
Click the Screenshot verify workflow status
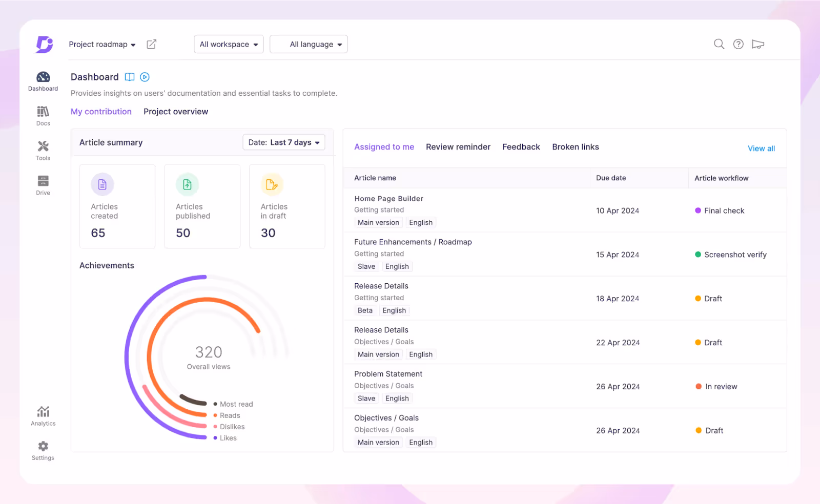pyautogui.click(x=731, y=255)
